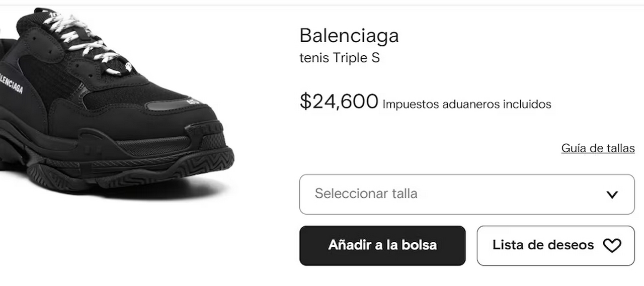Click the $24,600 price
Image resolution: width=644 pixels, height=286 pixels.
click(x=339, y=102)
